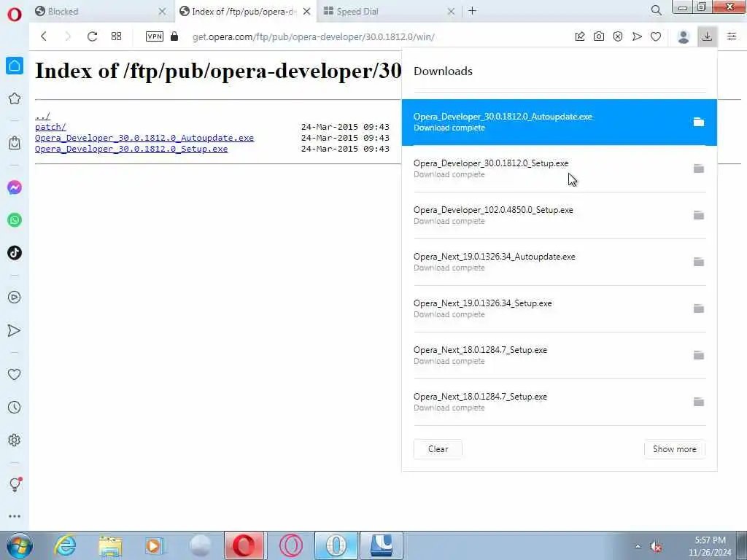Image resolution: width=747 pixels, height=560 pixels.
Task: Open TikTok in sidebar
Action: pyautogui.click(x=15, y=252)
